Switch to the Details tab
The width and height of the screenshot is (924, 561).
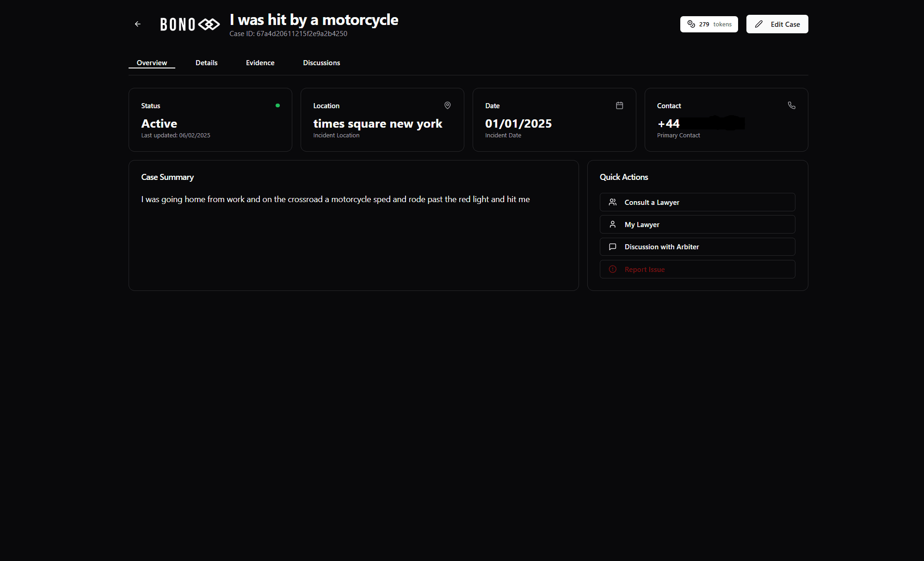pyautogui.click(x=206, y=63)
